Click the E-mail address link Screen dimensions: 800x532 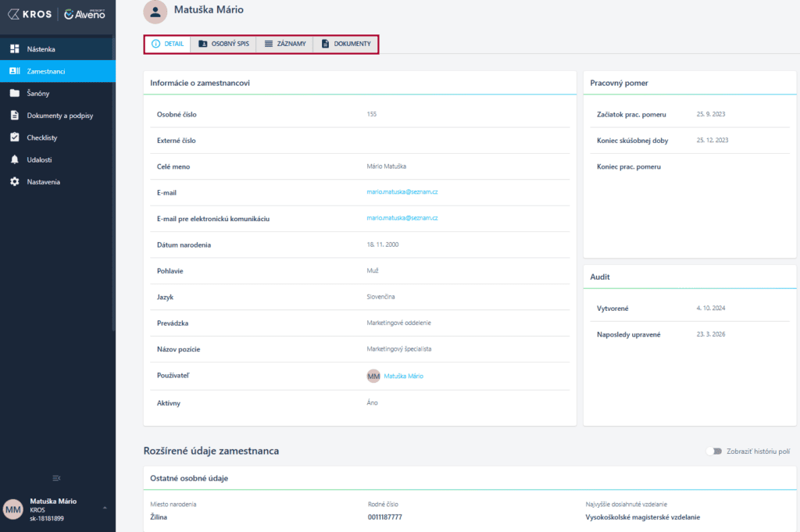[x=402, y=192]
